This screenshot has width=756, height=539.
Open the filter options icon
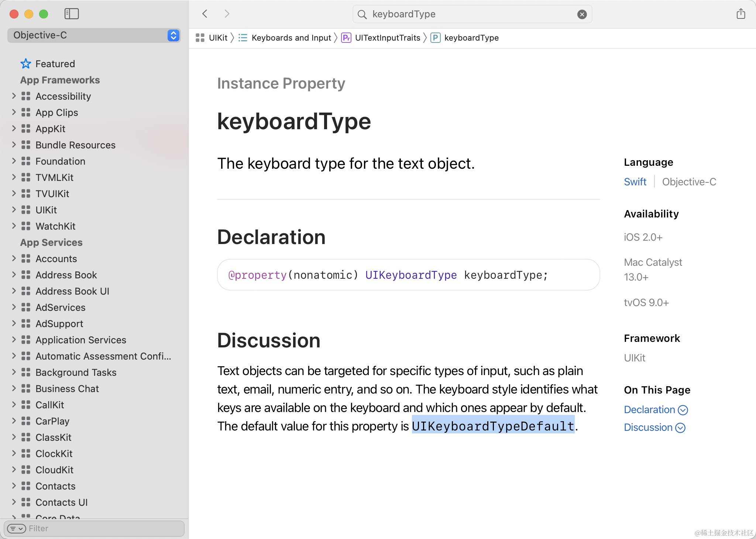point(16,529)
